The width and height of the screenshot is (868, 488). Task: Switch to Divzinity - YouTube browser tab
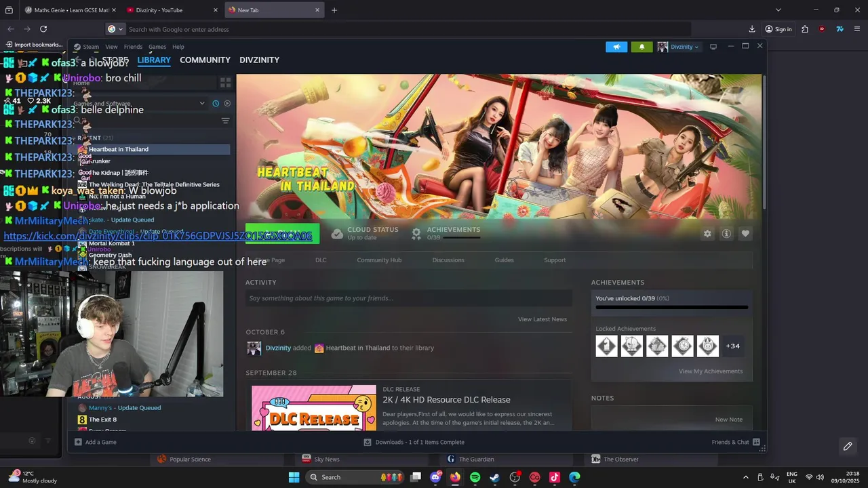point(173,10)
